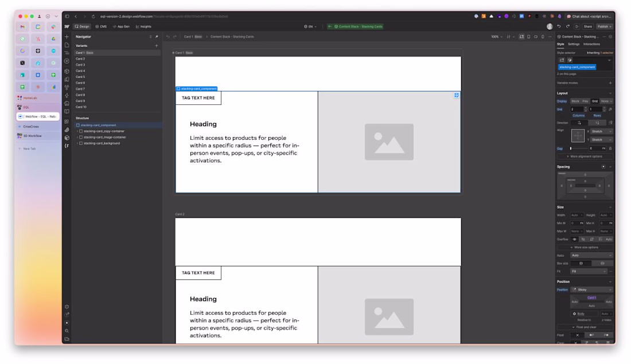
Task: Click the redo arrow in canvas bar
Action: pos(175,37)
